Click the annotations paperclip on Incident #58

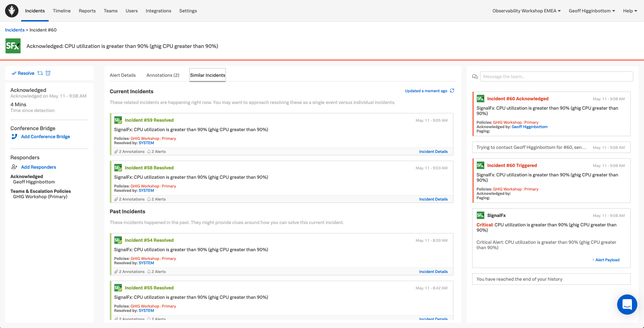coord(116,199)
